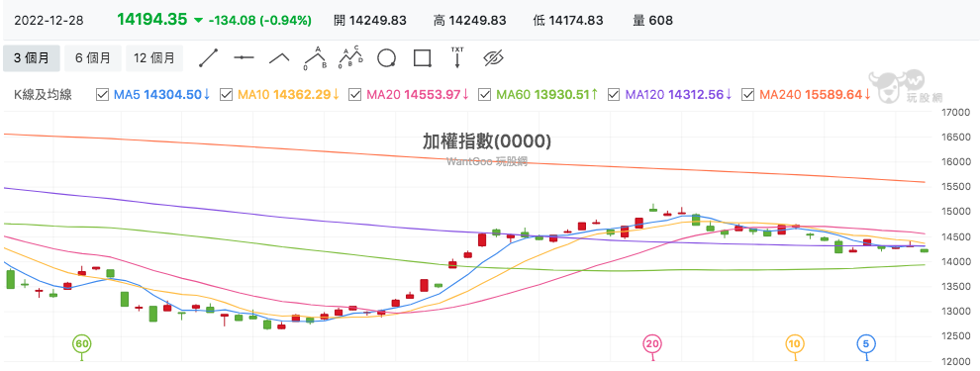Image resolution: width=980 pixels, height=371 pixels.
Task: Click the yellow 10-day marker on timeline
Action: pyautogui.click(x=795, y=343)
